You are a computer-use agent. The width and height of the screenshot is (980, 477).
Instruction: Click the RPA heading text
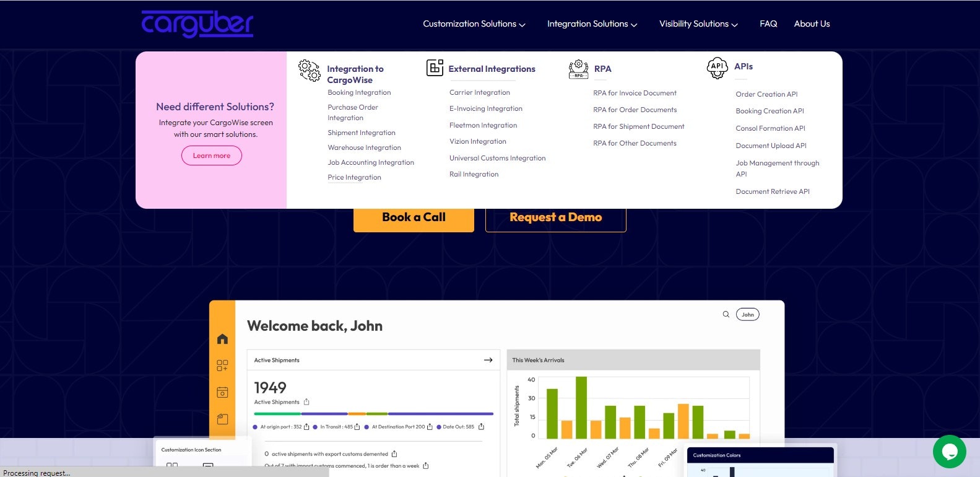[602, 69]
